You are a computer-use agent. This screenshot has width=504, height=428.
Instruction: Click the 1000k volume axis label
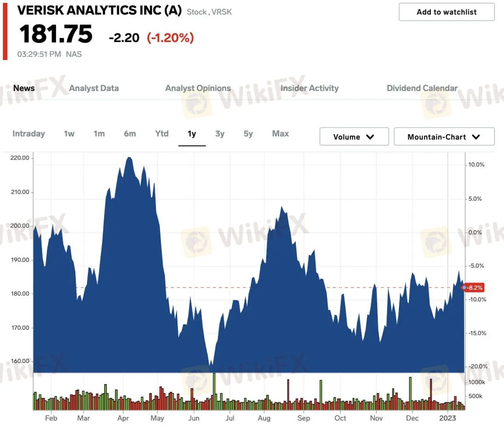[x=477, y=382]
